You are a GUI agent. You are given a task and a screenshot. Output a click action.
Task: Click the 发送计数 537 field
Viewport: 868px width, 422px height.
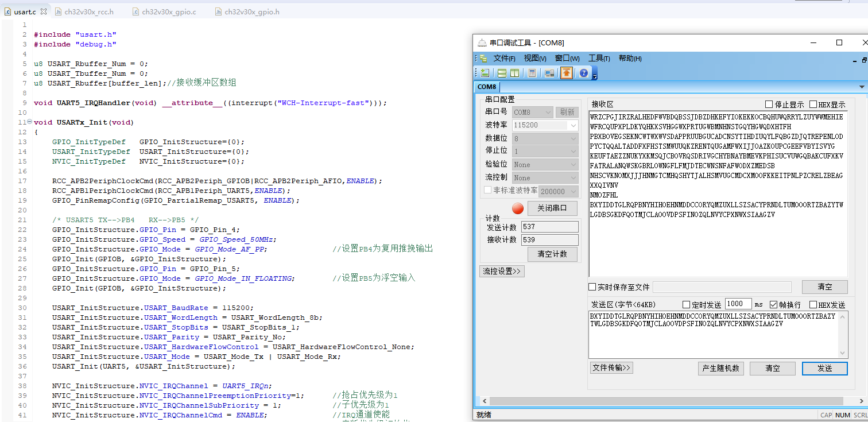(x=549, y=227)
